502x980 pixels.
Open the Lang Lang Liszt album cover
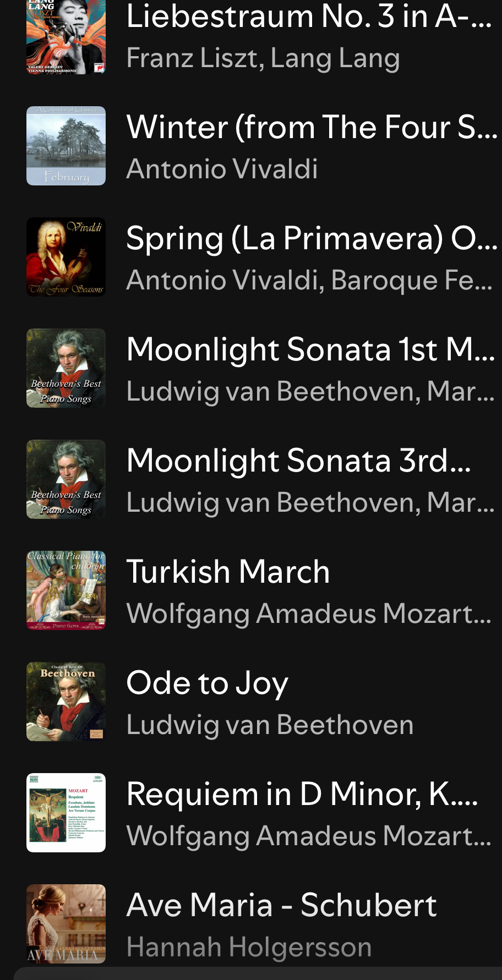tap(66, 37)
